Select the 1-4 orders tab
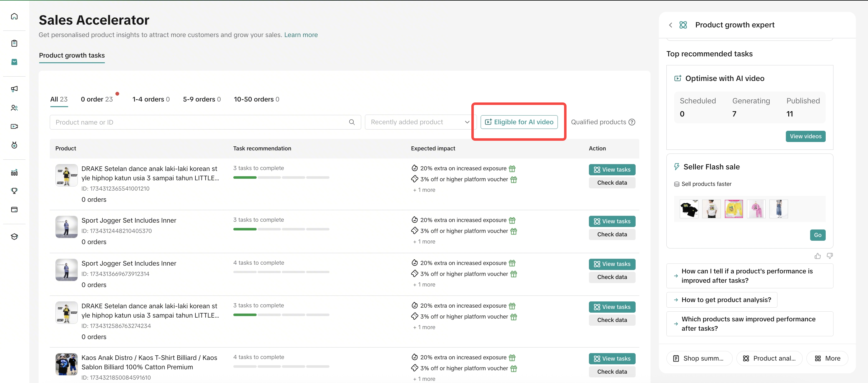This screenshot has height=383, width=868. tap(151, 99)
